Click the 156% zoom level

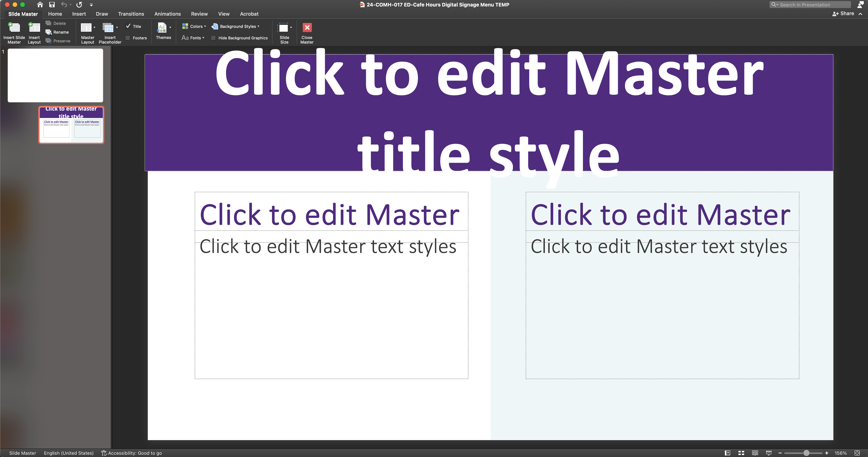click(x=840, y=453)
